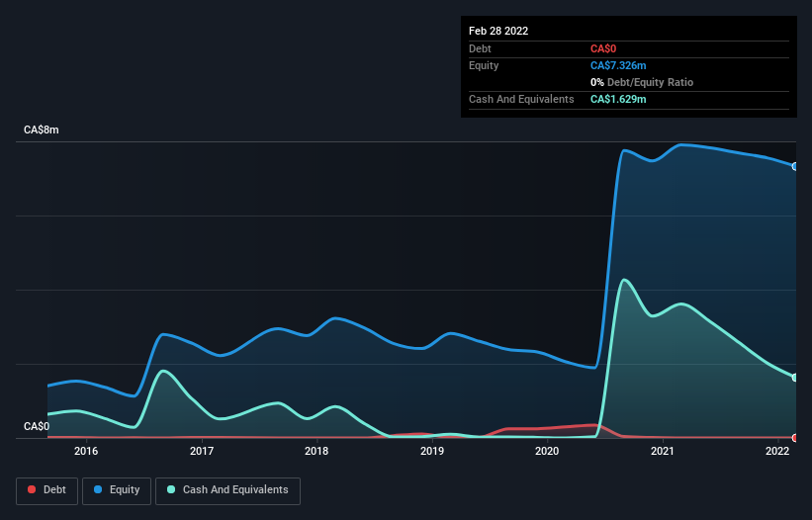This screenshot has height=520, width=812.
Task: Click the teal Cash endpoint marker
Action: [x=795, y=378]
